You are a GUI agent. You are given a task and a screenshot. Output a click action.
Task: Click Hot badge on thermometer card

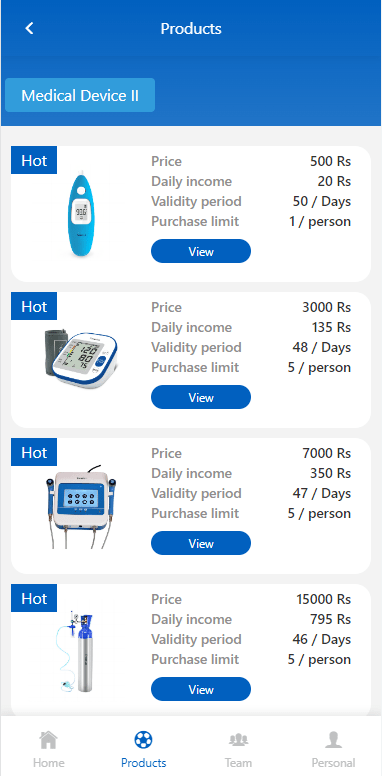point(34,160)
